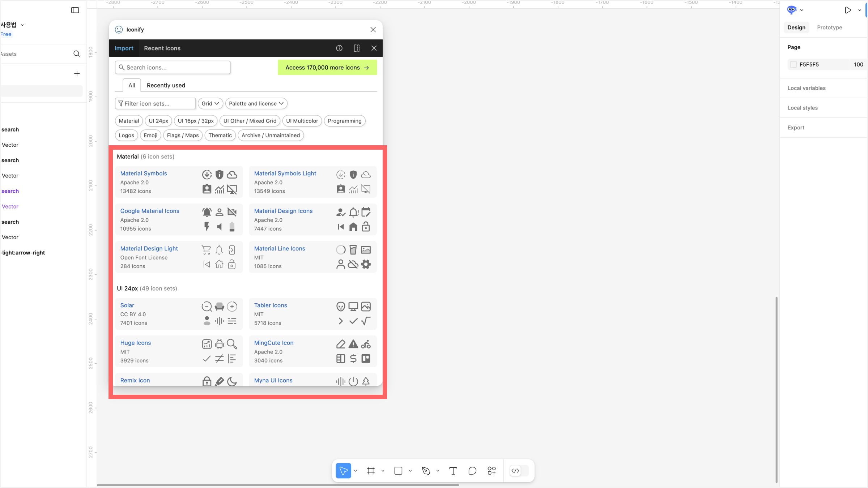Click the warning triangle in MingCute Icon
868x488 pixels.
[x=353, y=344]
